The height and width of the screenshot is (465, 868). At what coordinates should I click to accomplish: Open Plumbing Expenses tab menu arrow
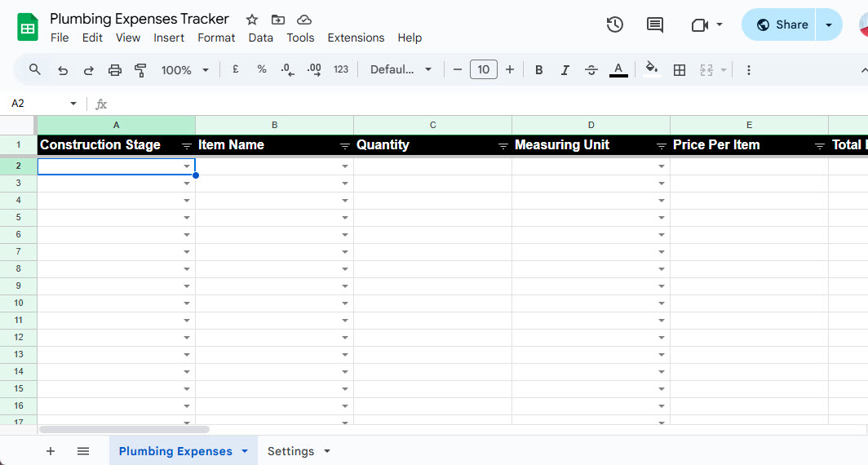(245, 451)
